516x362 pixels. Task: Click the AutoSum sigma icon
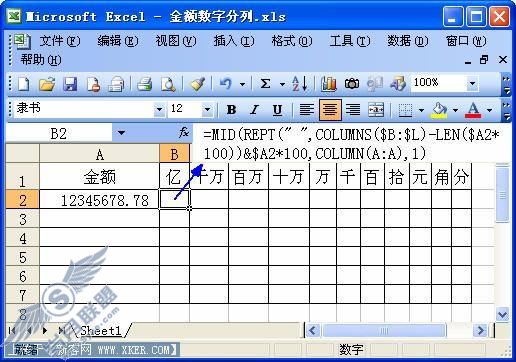click(x=265, y=84)
